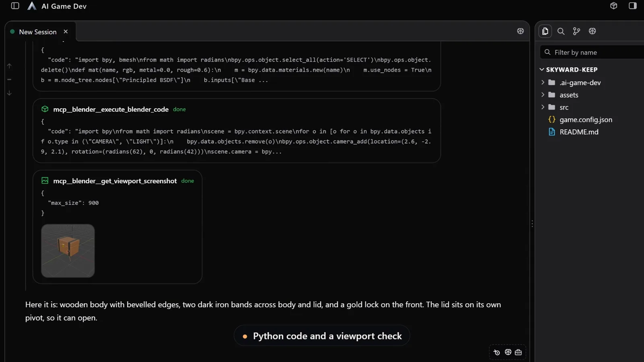Click the "max_size": 900 parameter text
This screenshot has width=644, height=362.
[x=73, y=203]
